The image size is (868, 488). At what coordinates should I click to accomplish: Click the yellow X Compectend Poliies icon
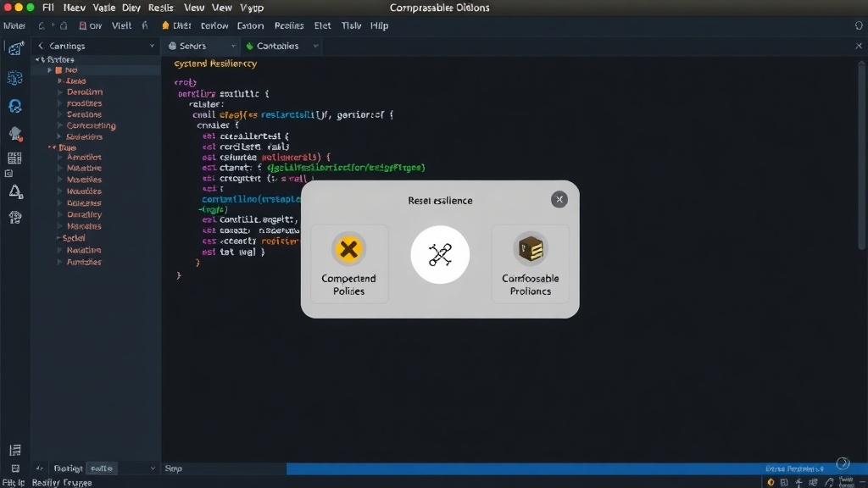[348, 249]
